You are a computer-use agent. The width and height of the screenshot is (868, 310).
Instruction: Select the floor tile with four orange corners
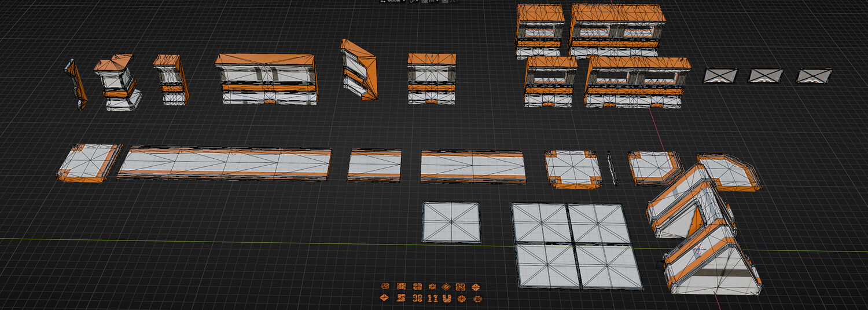[573, 169]
